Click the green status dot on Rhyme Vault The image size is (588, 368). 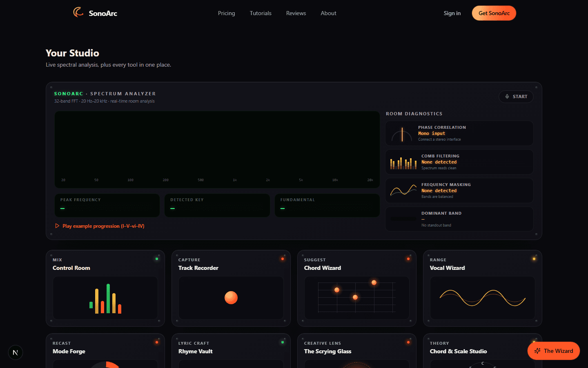pyautogui.click(x=283, y=342)
